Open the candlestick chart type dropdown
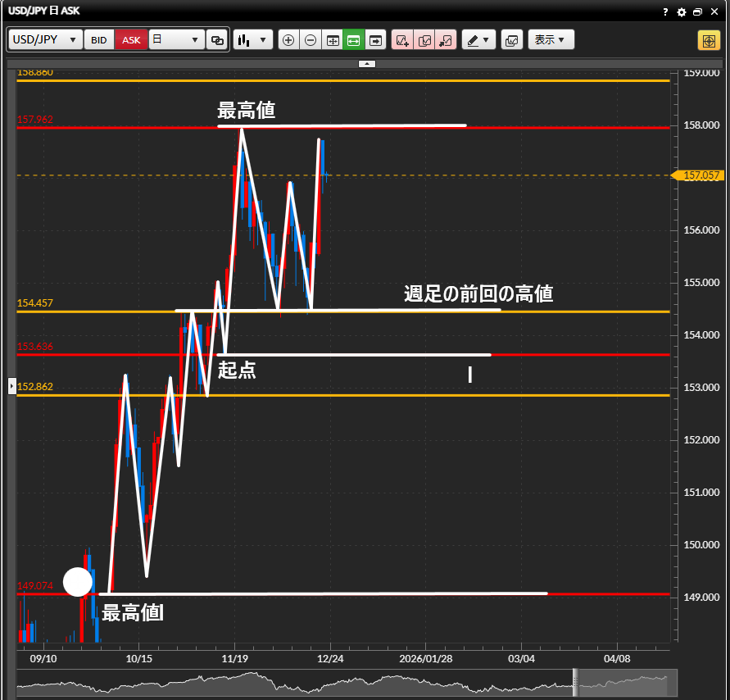This screenshot has height=700, width=730. tap(252, 40)
